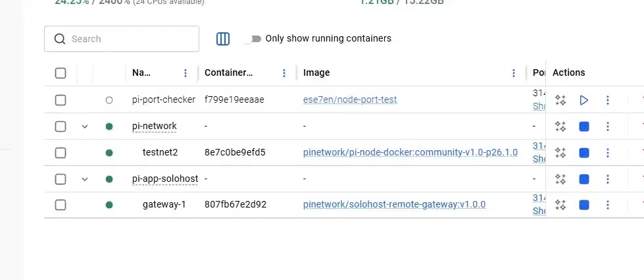The height and width of the screenshot is (280, 644).
Task: Collapse the pi-network group chevron
Action: [x=85, y=126]
